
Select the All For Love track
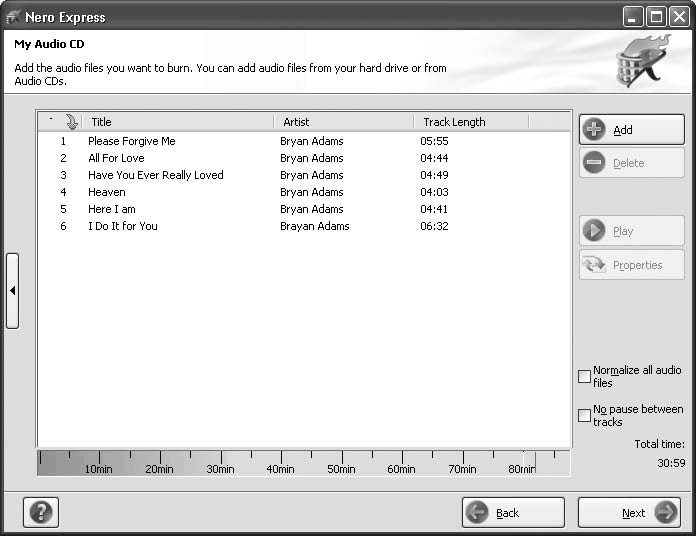[x=116, y=158]
